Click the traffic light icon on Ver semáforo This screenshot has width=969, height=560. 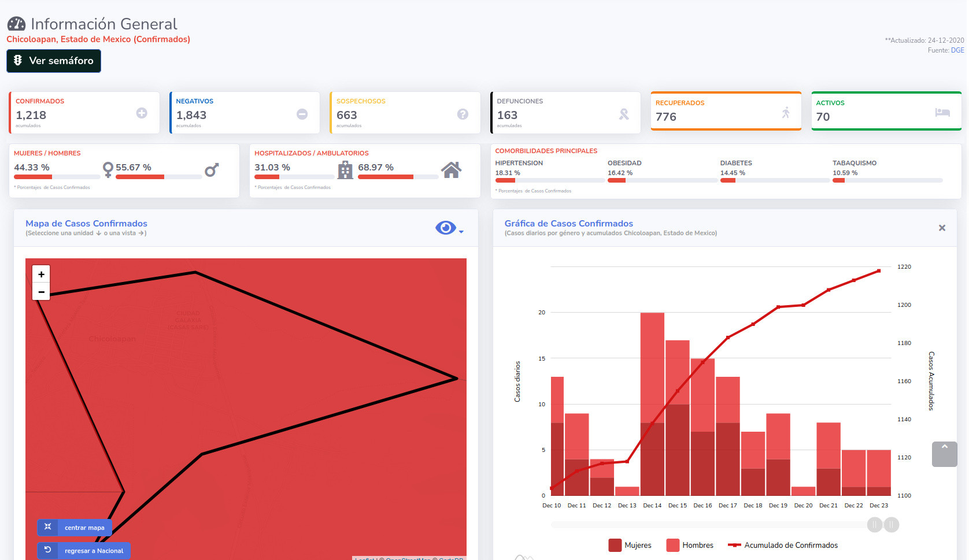click(18, 60)
